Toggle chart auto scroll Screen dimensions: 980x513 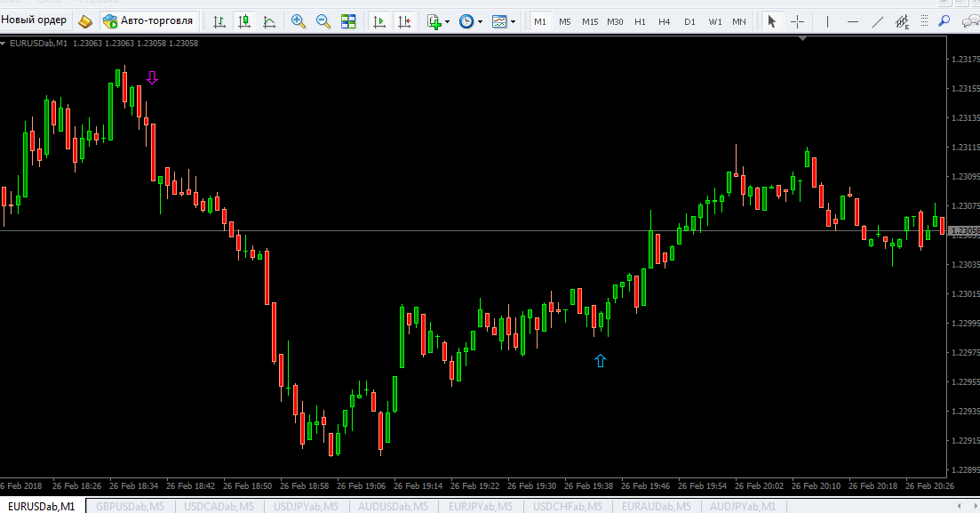click(378, 21)
